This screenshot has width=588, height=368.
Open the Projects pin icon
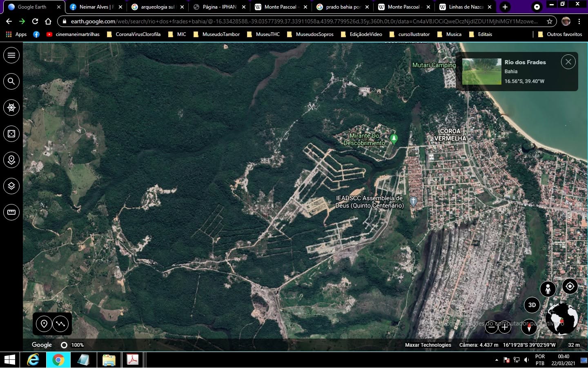pyautogui.click(x=11, y=160)
